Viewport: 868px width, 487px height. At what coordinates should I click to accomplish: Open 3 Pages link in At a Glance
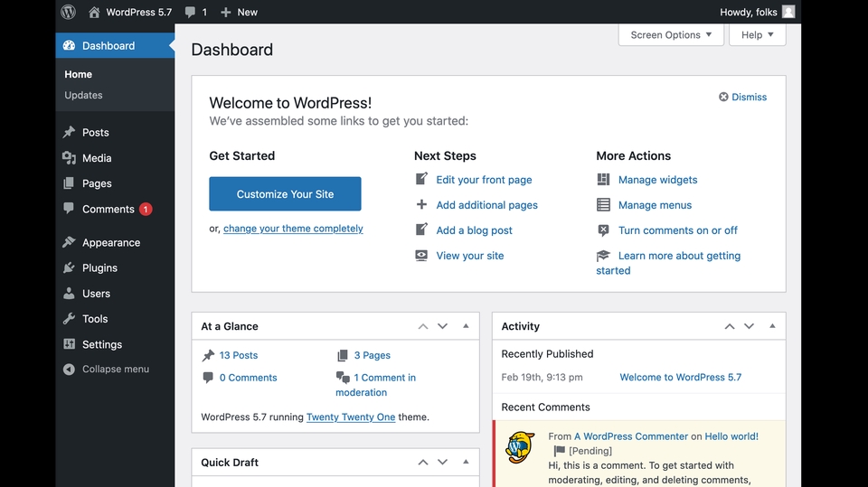pos(372,355)
